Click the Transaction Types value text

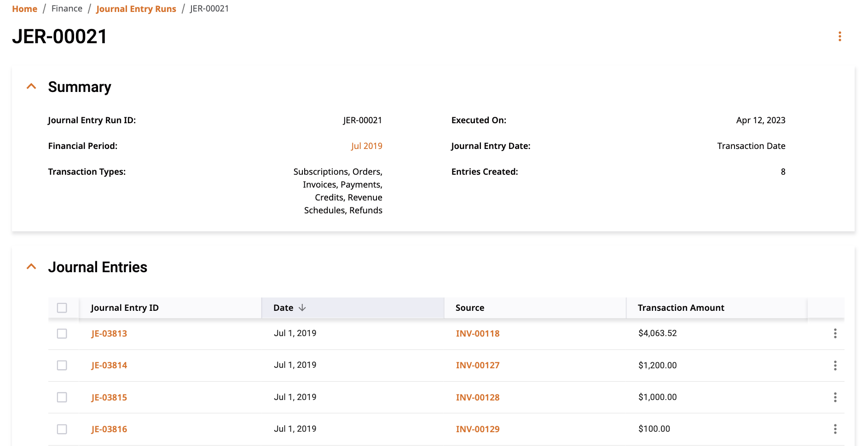tap(338, 191)
